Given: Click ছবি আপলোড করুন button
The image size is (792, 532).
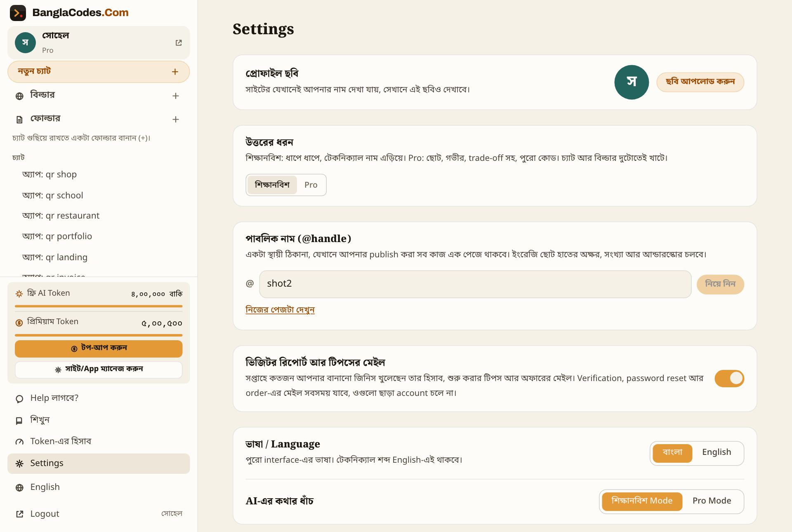Looking at the screenshot, I should click(700, 82).
